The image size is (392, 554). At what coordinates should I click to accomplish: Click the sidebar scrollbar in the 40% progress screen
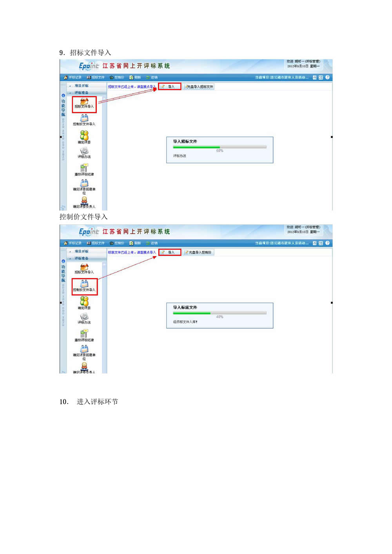point(104,317)
